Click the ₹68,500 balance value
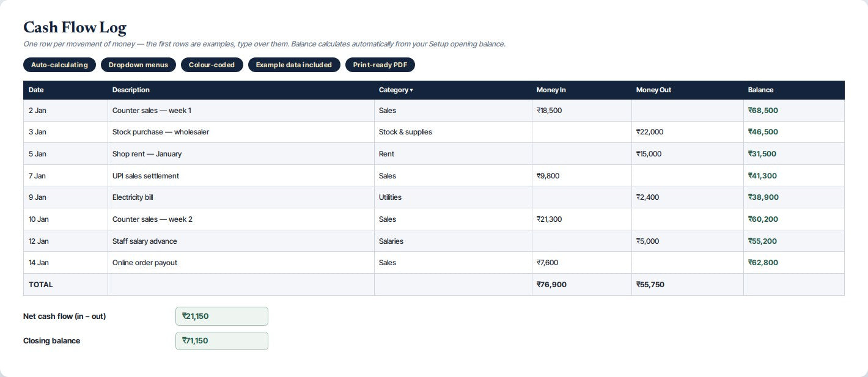868x377 pixels. tap(763, 111)
